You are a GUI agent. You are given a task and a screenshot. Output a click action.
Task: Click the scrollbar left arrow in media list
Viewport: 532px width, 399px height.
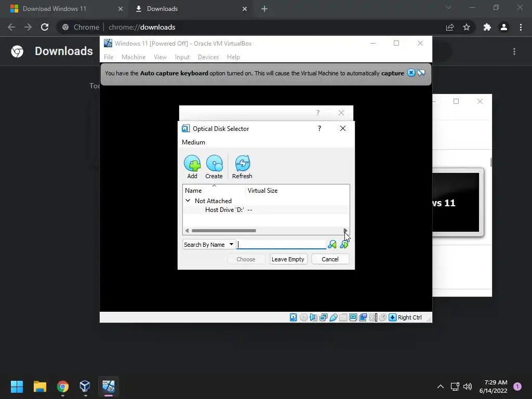pos(187,231)
